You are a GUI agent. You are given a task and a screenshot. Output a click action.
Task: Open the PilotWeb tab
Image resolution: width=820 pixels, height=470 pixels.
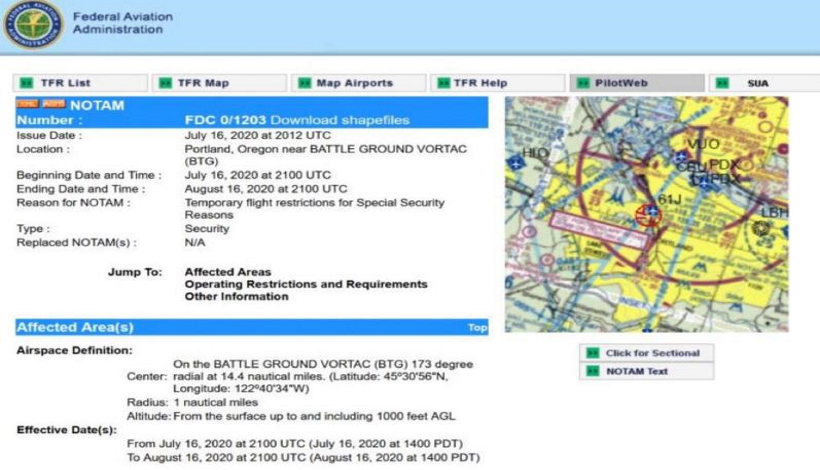click(x=621, y=83)
